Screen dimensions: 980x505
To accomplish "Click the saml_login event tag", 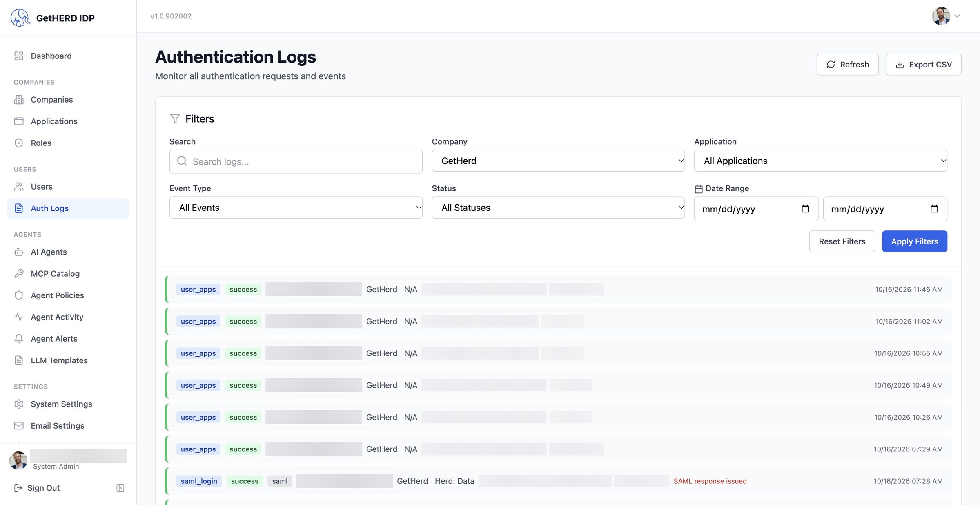I will pyautogui.click(x=199, y=481).
